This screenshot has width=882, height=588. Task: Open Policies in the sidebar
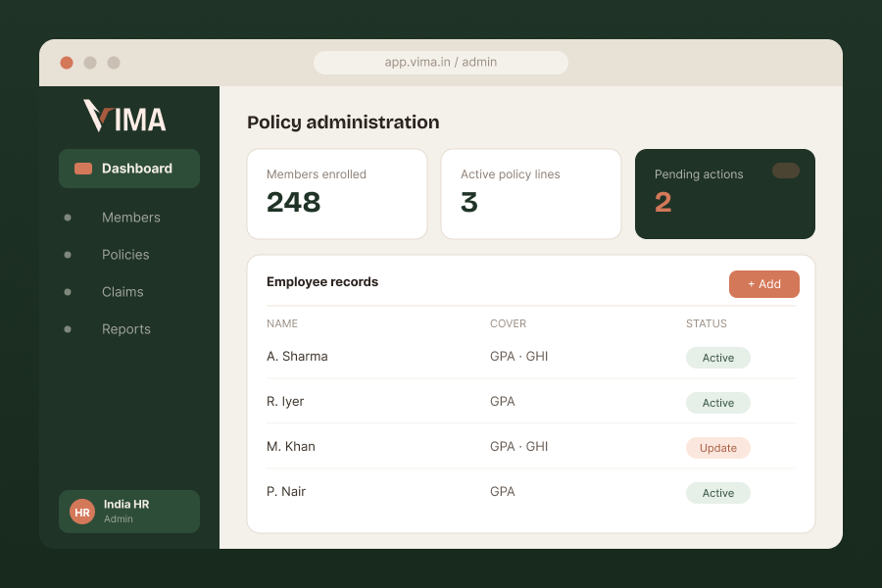[125, 255]
